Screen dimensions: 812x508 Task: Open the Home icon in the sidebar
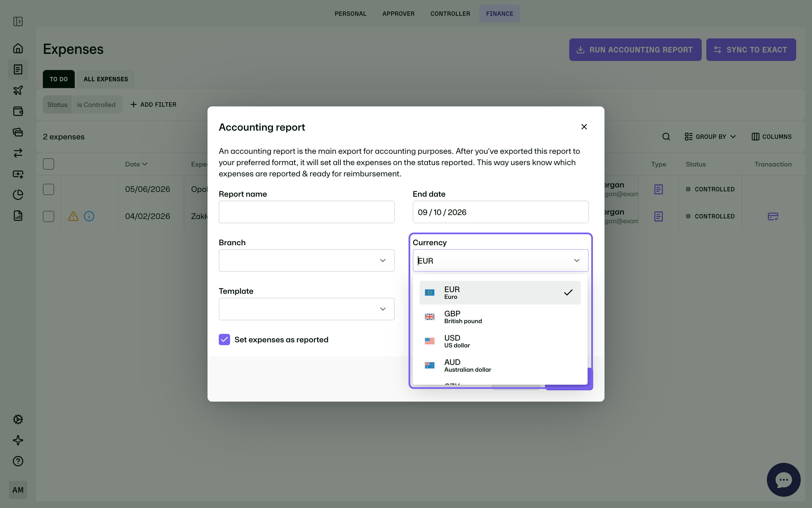click(x=18, y=48)
